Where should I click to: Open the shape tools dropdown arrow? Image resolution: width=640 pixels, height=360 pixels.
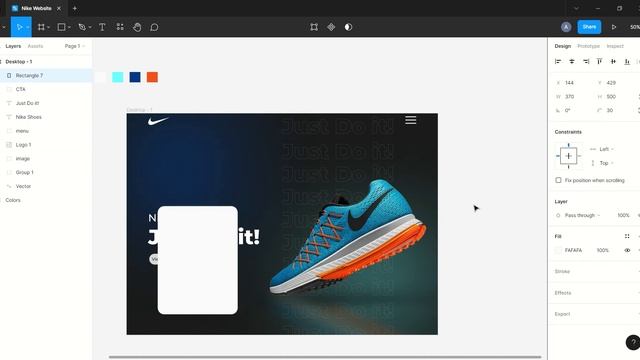[69, 27]
